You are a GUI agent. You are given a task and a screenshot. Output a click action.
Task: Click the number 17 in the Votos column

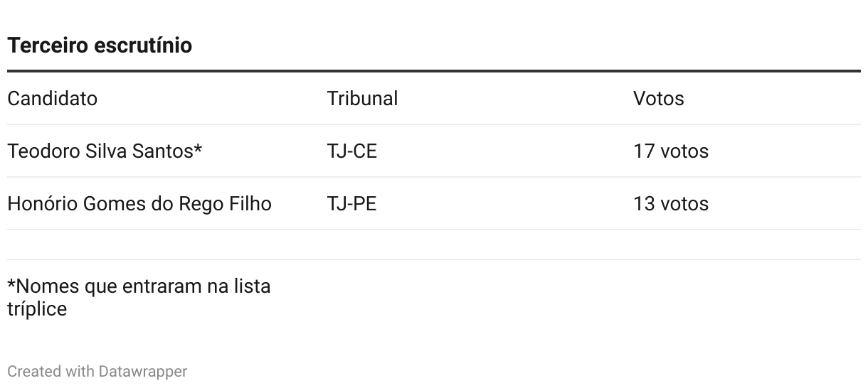tap(644, 151)
